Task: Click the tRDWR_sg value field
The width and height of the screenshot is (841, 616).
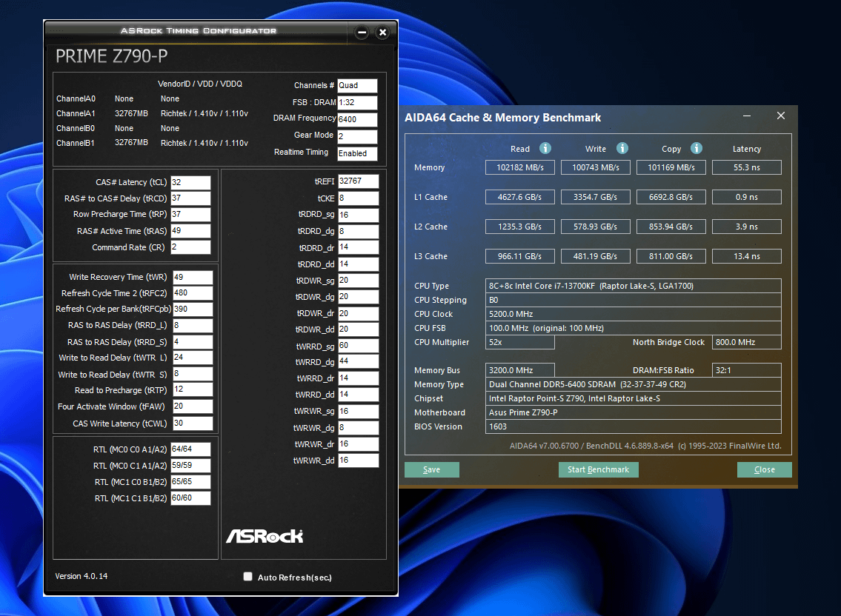Action: point(359,281)
